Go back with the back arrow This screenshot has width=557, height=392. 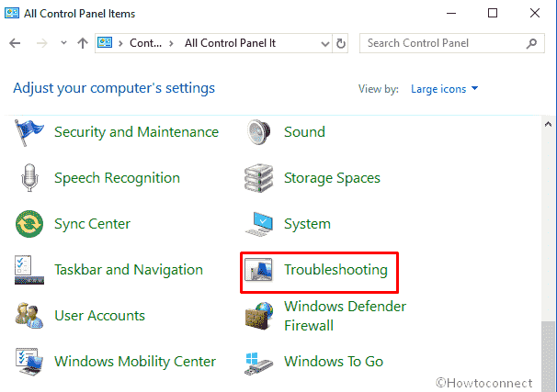[15, 43]
